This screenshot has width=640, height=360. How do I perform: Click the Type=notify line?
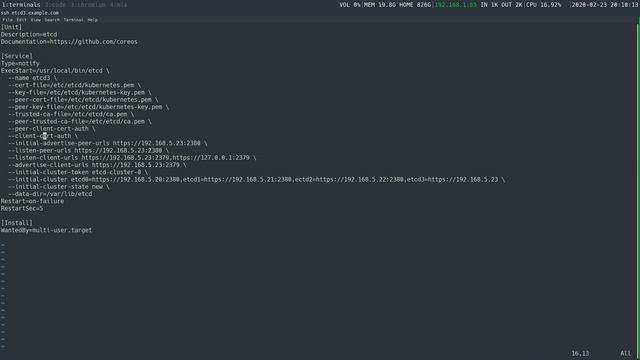pos(20,64)
